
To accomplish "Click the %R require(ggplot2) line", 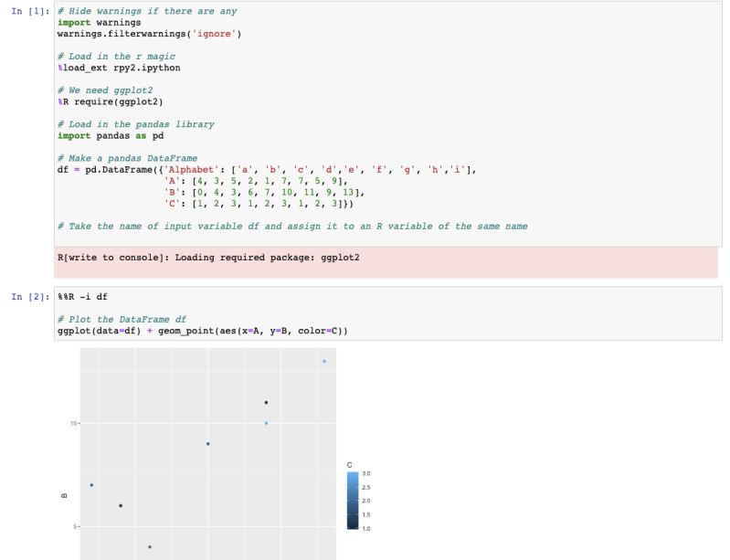I will click(x=111, y=101).
